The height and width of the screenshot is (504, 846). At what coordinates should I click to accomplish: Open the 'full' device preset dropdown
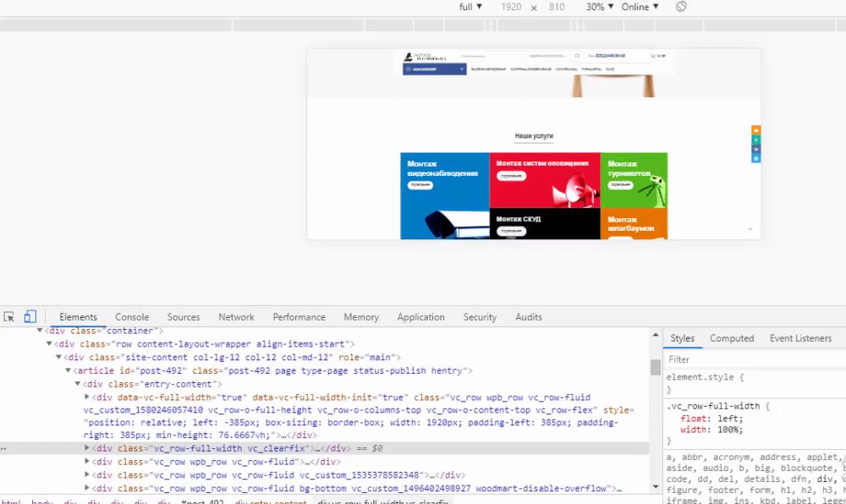(470, 7)
